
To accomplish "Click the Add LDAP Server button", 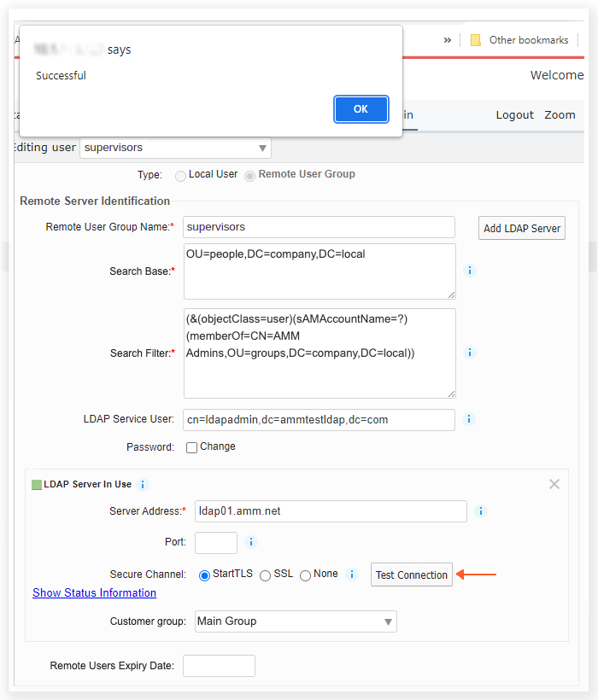I will coord(522,228).
